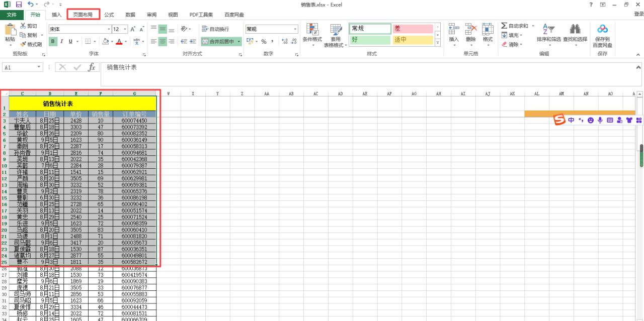Click the fill color paint bucket icon
This screenshot has height=321, width=644.
point(106,42)
